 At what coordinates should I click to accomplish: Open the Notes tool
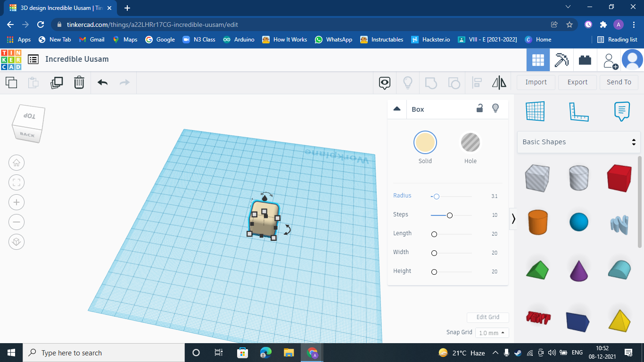(x=622, y=111)
